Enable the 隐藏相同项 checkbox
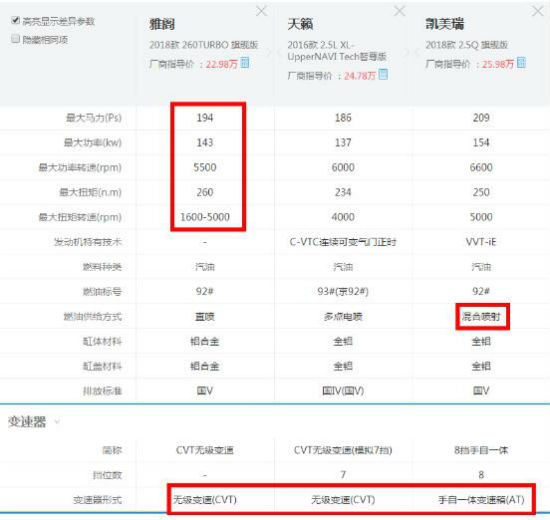 (x=15, y=38)
